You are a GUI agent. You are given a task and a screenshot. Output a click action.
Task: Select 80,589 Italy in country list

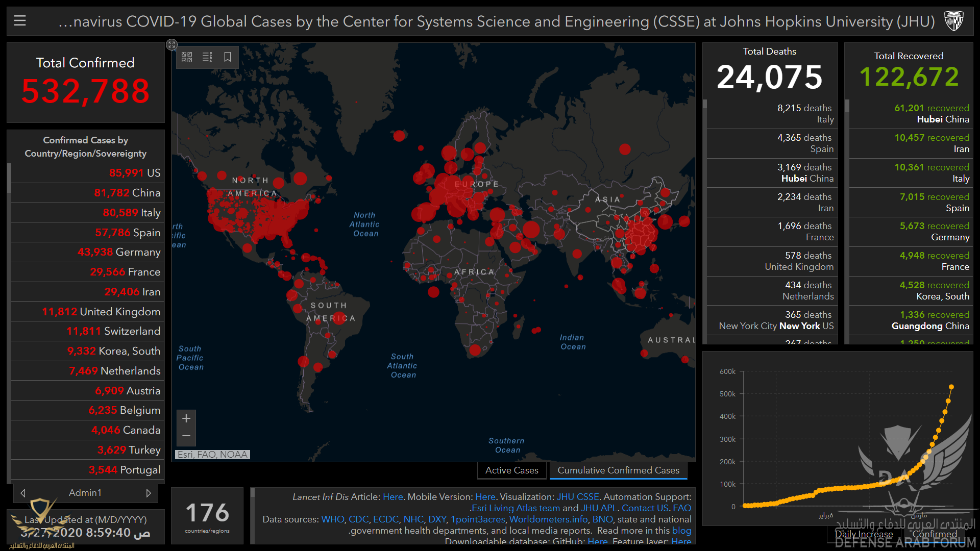(x=87, y=213)
